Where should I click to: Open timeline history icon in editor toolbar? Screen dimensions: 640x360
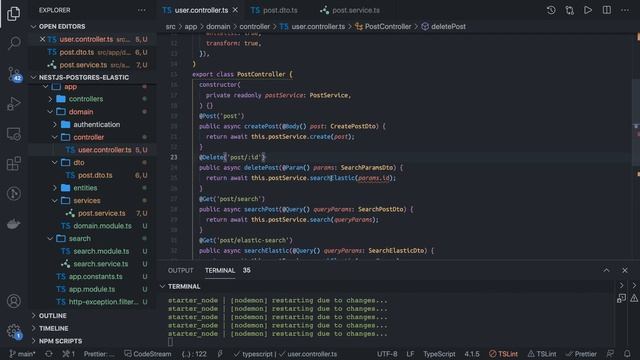point(551,10)
